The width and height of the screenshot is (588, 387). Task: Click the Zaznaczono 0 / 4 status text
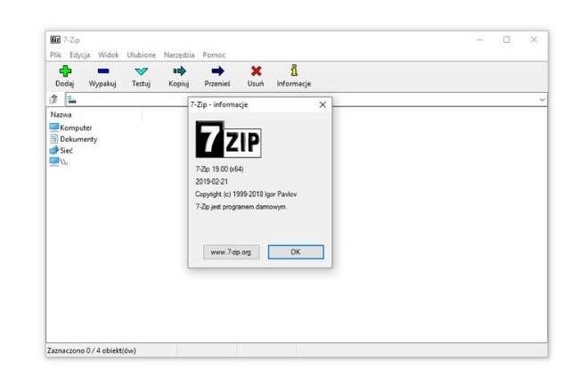click(x=92, y=350)
